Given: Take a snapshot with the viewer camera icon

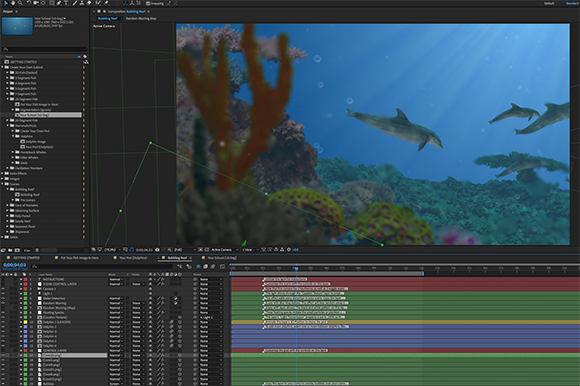Looking at the screenshot, I should (157, 250).
